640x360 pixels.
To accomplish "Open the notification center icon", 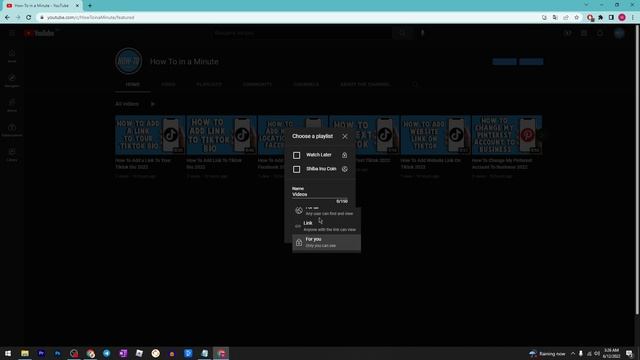I will 629,353.
